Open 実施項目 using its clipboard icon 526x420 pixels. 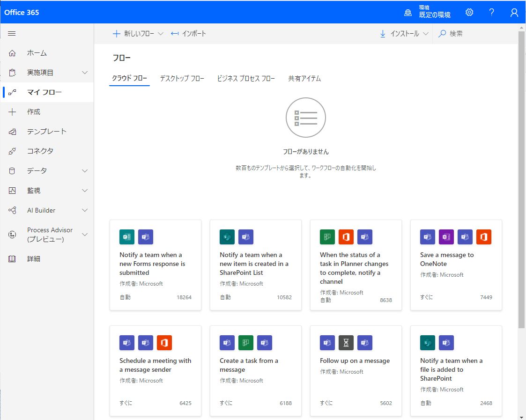tap(12, 73)
